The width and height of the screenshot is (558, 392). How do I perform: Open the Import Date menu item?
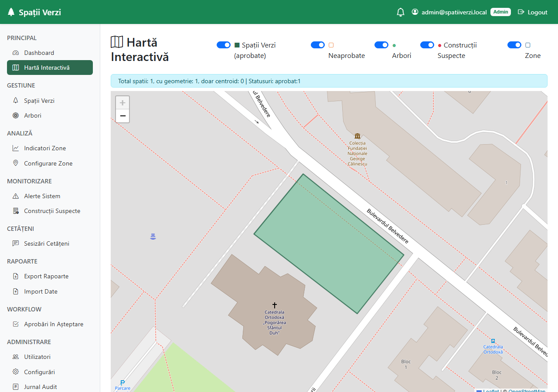[50, 291]
